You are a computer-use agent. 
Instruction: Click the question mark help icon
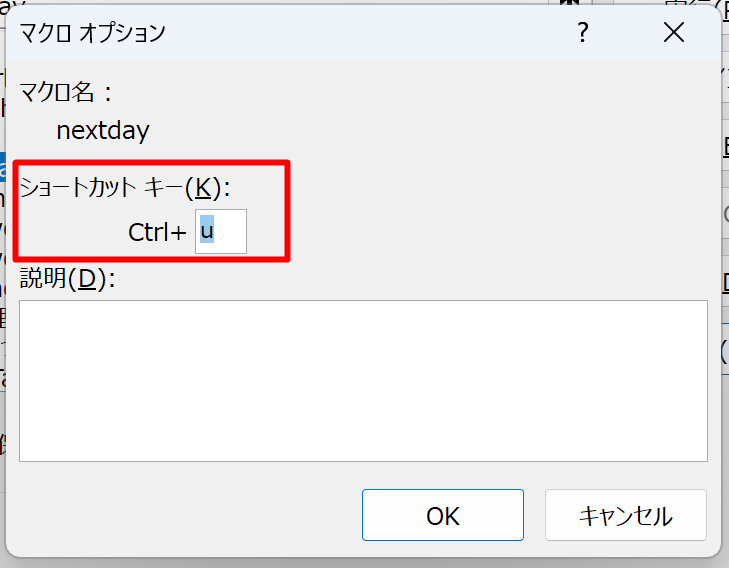[x=583, y=33]
